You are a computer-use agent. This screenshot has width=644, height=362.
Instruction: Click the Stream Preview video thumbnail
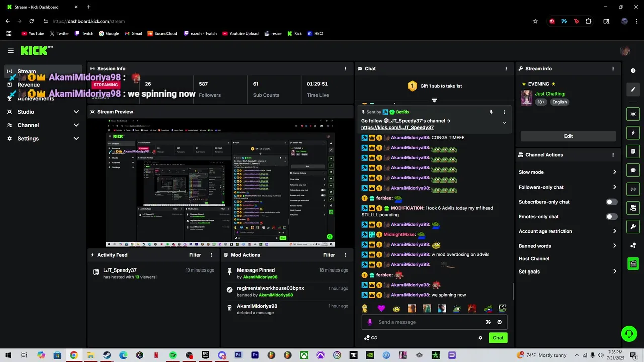click(220, 183)
